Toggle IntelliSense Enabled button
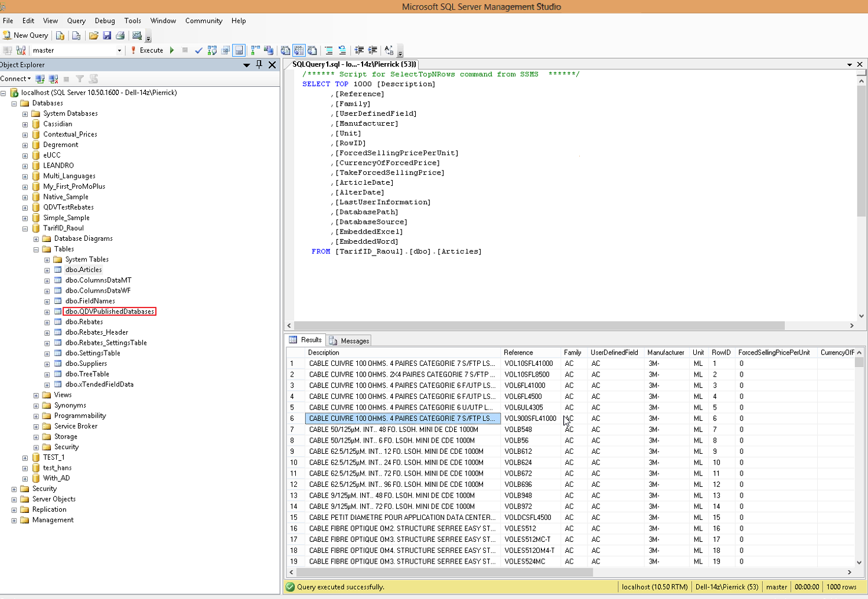 [239, 50]
